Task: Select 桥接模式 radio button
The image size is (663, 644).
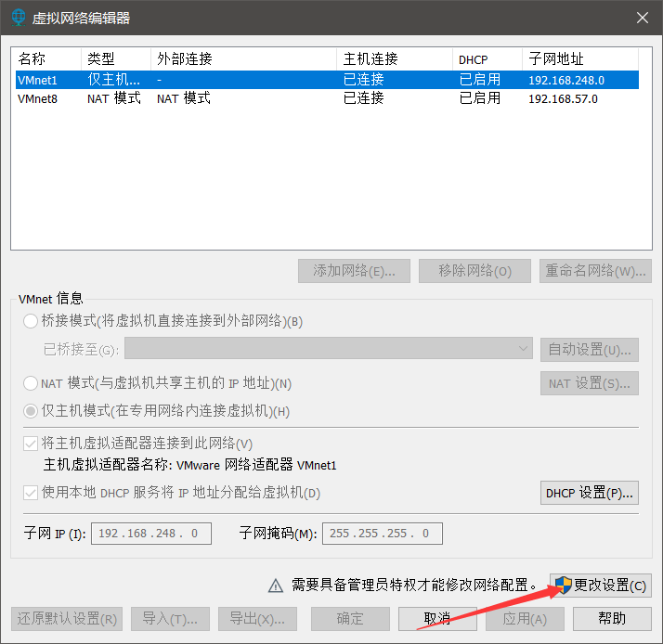Action: point(31,321)
